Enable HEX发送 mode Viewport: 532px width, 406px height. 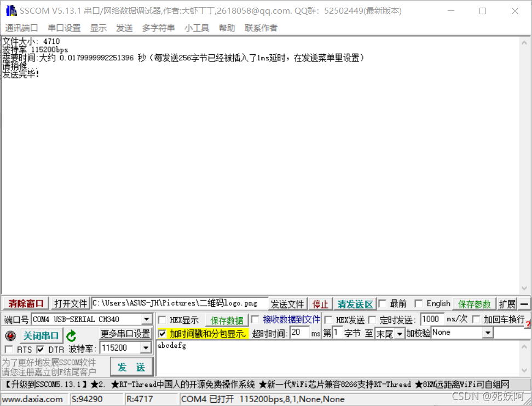(x=328, y=319)
